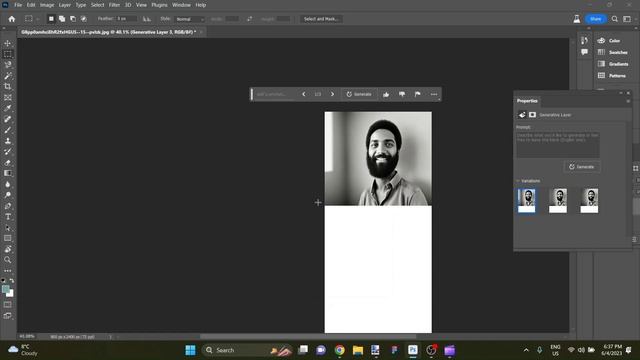Open Edit Toolbar three-dots menu
This screenshot has width=640, height=360.
pos(8,271)
